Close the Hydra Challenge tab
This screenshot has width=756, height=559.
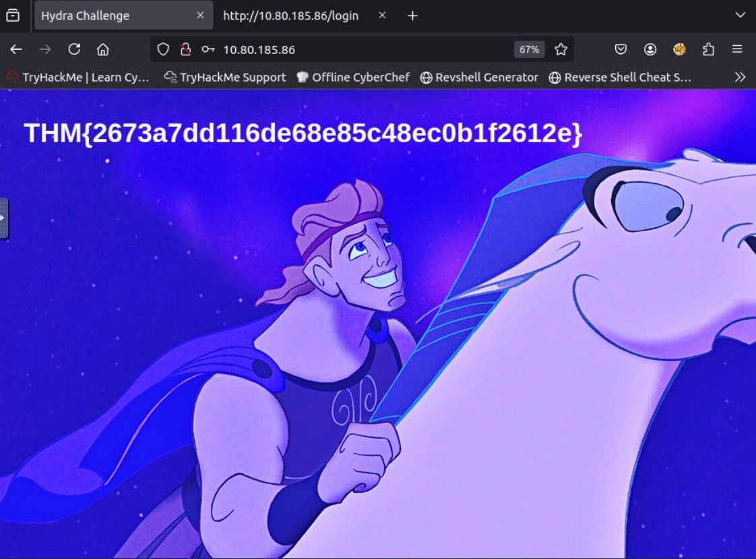tap(200, 15)
